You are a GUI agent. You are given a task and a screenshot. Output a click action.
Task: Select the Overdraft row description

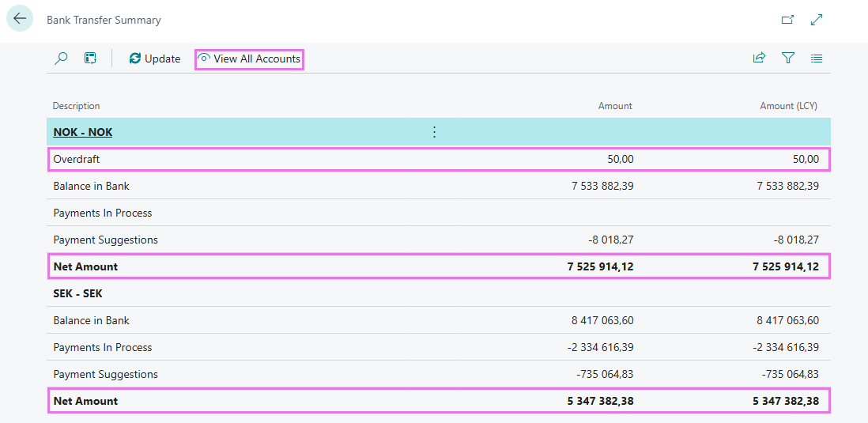pyautogui.click(x=77, y=160)
